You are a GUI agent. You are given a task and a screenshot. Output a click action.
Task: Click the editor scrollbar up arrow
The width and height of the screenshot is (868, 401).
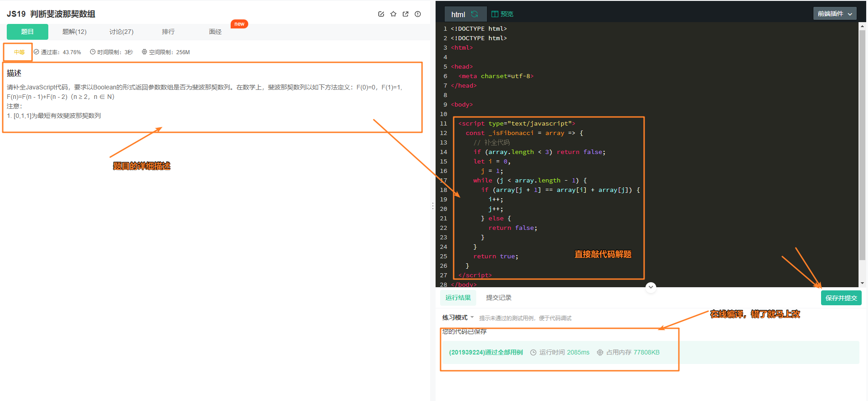tap(862, 26)
